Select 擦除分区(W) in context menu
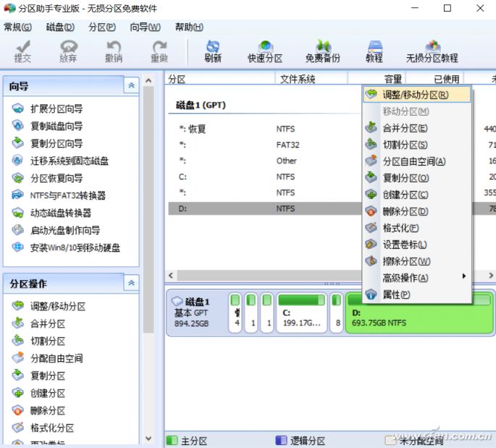The image size is (496, 448). tap(416, 261)
